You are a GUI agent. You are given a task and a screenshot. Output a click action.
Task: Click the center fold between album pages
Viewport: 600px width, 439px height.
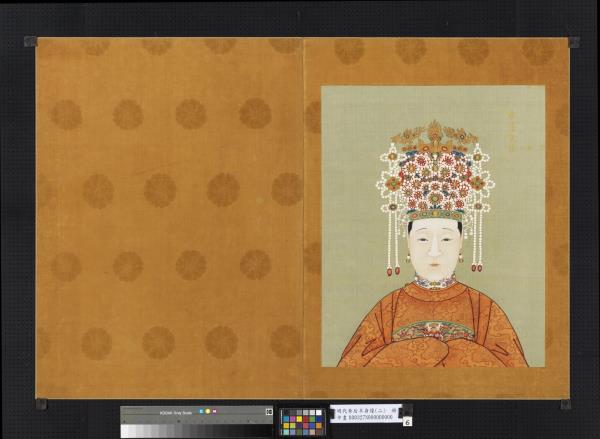tap(303, 220)
